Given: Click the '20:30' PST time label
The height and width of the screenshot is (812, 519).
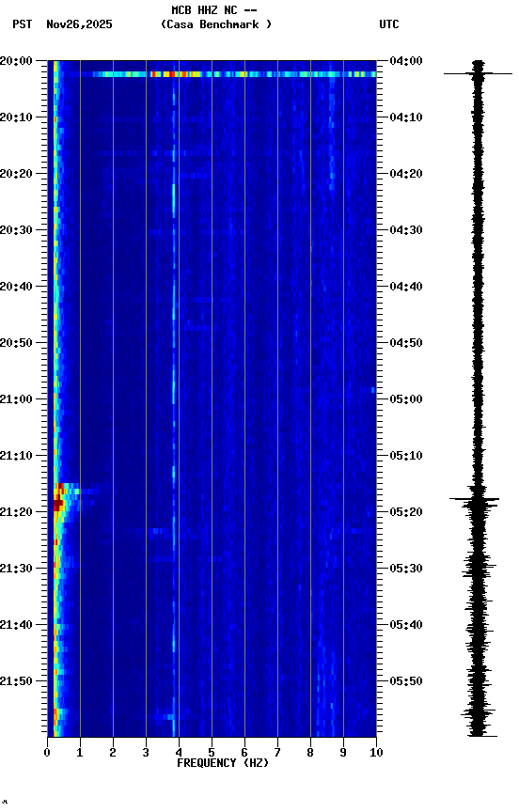Looking at the screenshot, I should pos(16,230).
